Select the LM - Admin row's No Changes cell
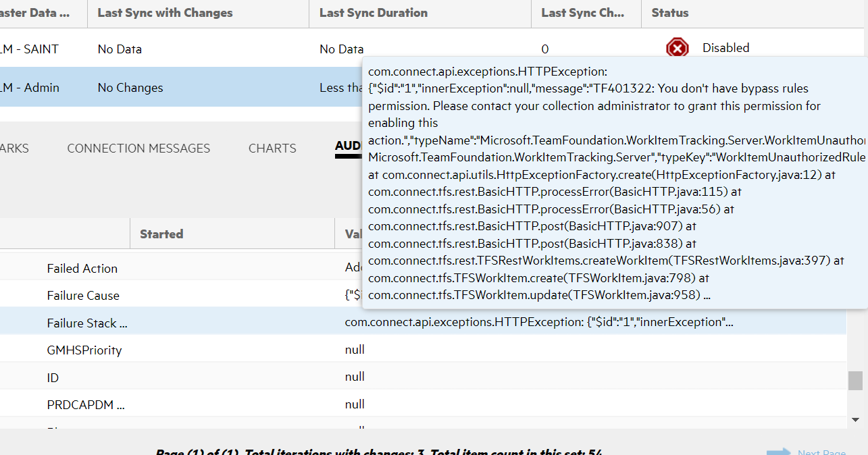This screenshot has width=868, height=455. 130,88
